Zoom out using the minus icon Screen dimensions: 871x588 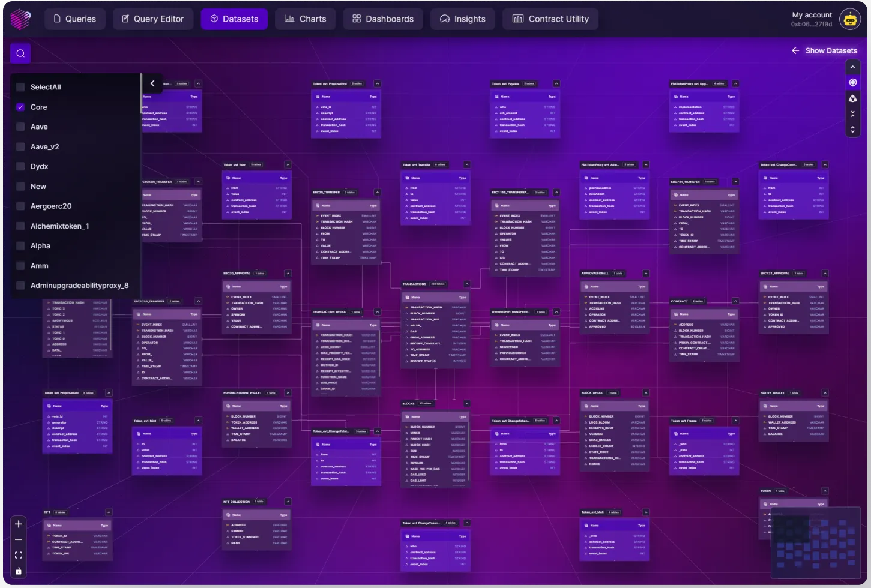pos(19,539)
